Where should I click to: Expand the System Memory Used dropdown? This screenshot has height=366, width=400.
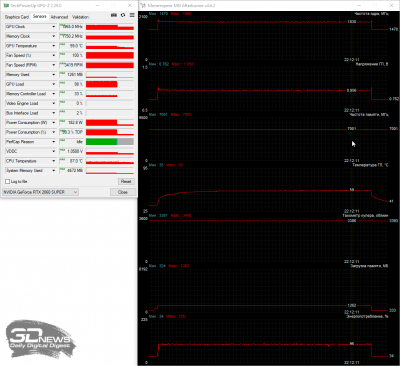point(53,171)
